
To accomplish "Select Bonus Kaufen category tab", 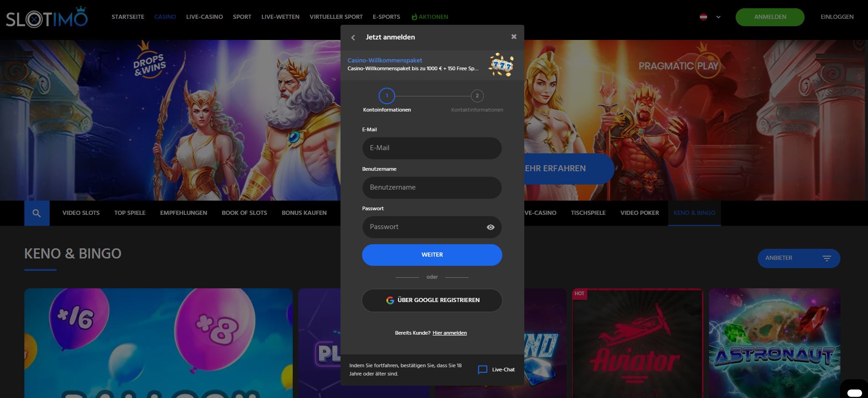I will coord(304,213).
